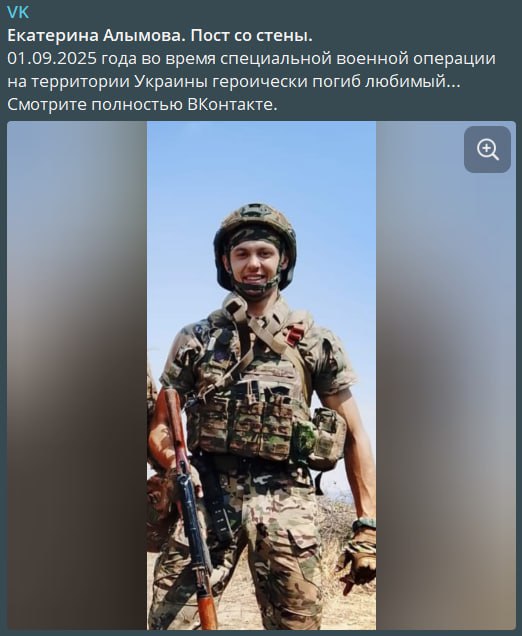Click the rifle in the photo
The height and width of the screenshot is (636, 522).
[189, 507]
